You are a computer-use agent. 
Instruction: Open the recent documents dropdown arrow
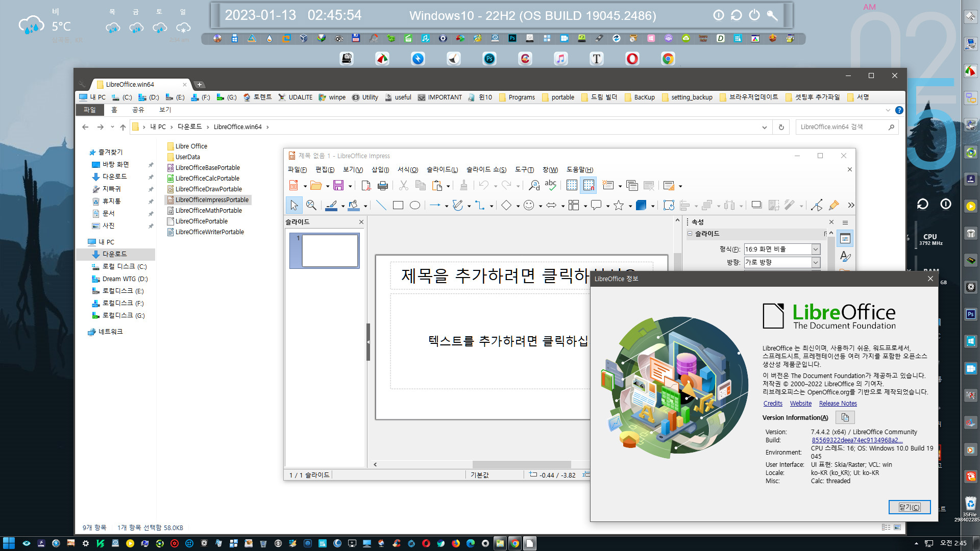327,186
